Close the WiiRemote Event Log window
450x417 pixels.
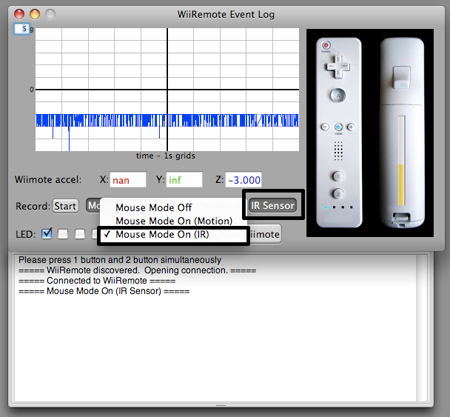point(19,14)
